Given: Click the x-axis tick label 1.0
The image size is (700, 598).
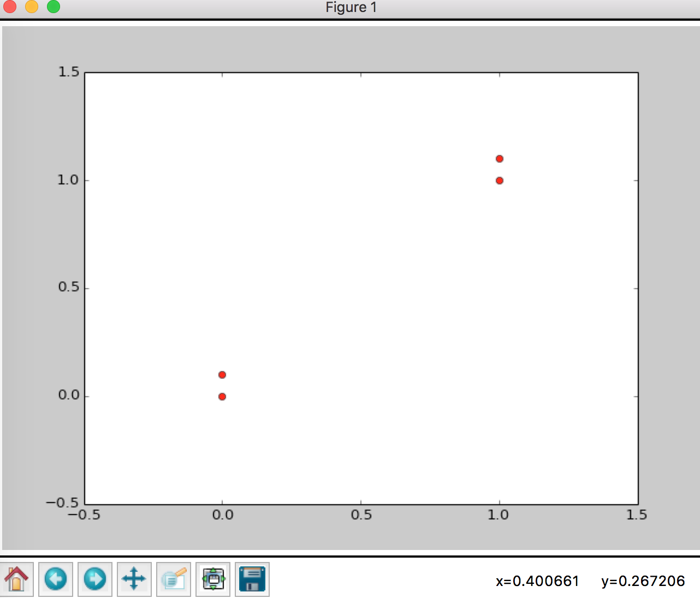Looking at the screenshot, I should click(499, 515).
